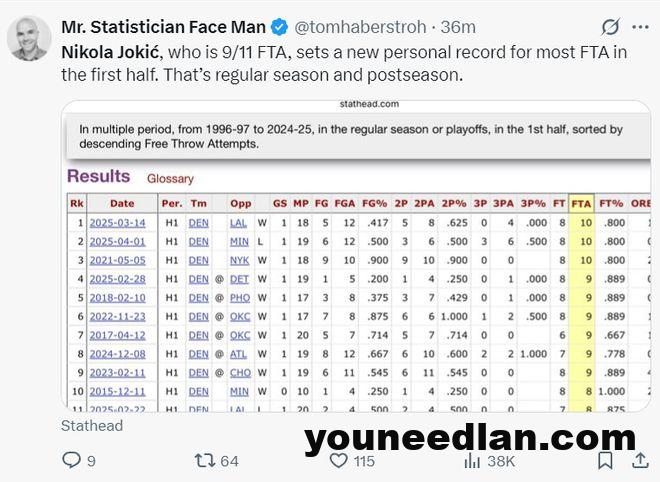Click the LAL opponent link
Image resolution: width=660 pixels, height=482 pixels.
[238, 223]
